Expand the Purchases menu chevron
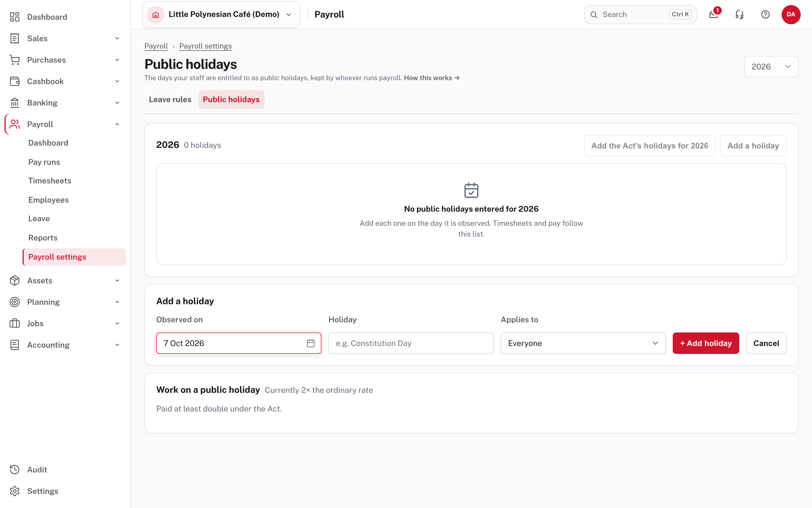The width and height of the screenshot is (812, 508). click(117, 60)
